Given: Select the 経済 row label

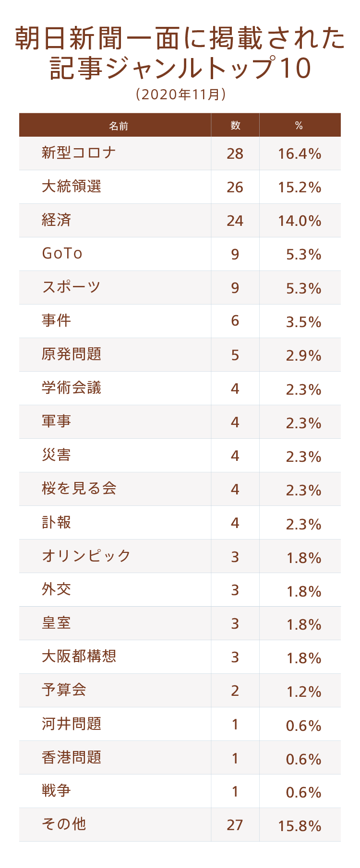Looking at the screenshot, I should (x=57, y=220).
